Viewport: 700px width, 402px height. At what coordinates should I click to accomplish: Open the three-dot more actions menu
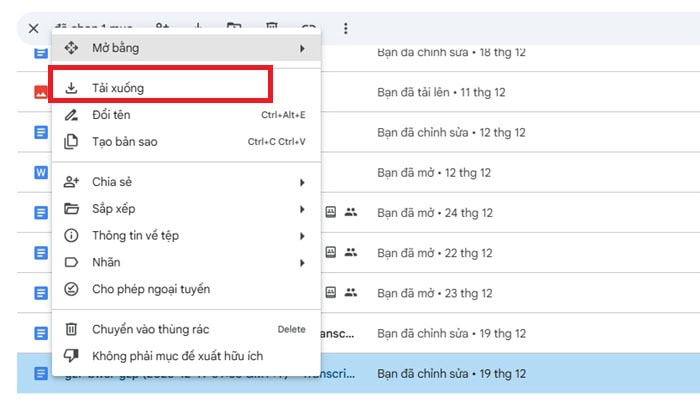(x=346, y=29)
